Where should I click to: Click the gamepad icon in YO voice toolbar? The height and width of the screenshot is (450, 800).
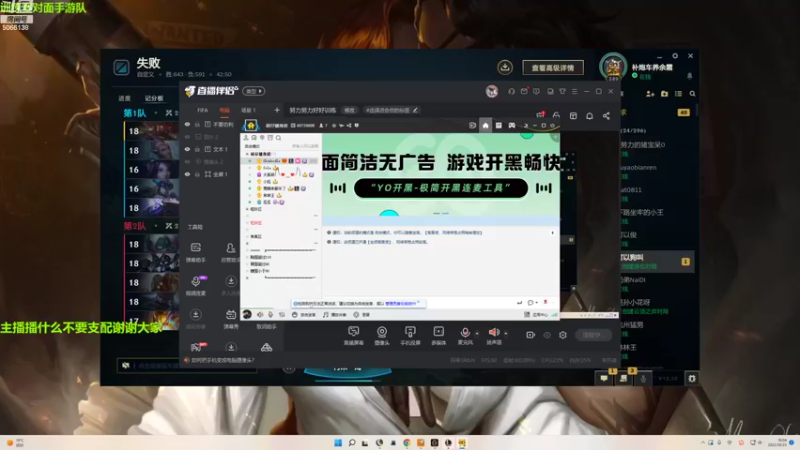(x=512, y=126)
